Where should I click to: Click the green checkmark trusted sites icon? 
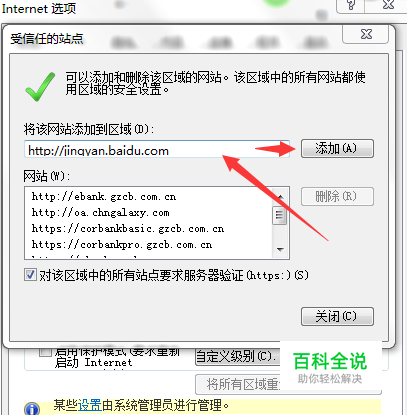40,87
